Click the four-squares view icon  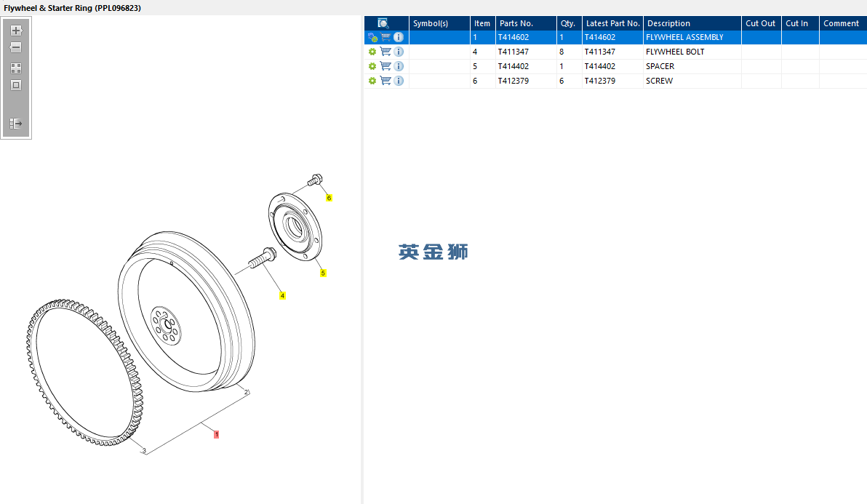point(16,68)
